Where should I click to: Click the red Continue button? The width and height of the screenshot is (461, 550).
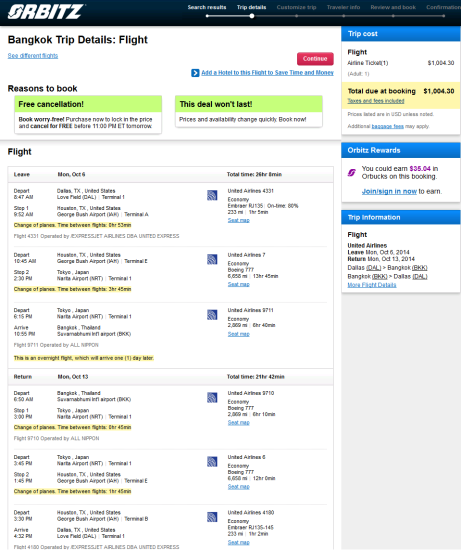pos(315,59)
